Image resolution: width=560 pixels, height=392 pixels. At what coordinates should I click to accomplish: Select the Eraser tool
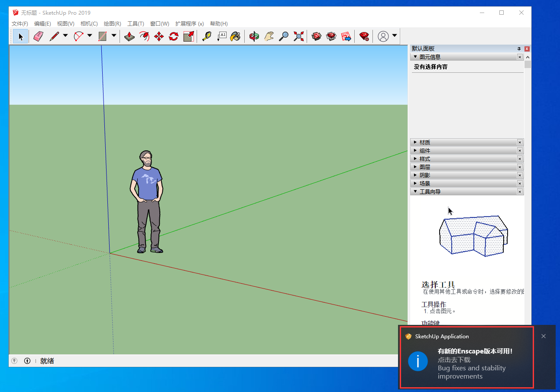(x=38, y=36)
